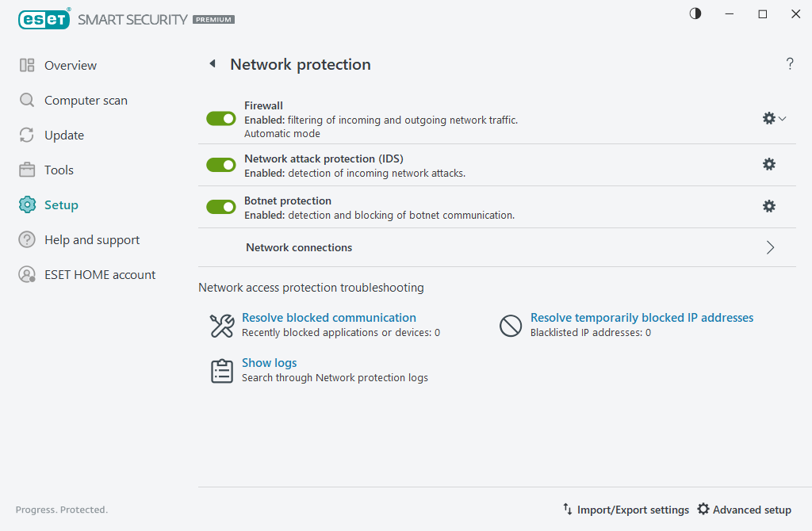Open Resolve temporarily blocked IP addresses link
The height and width of the screenshot is (531, 812).
(x=642, y=318)
